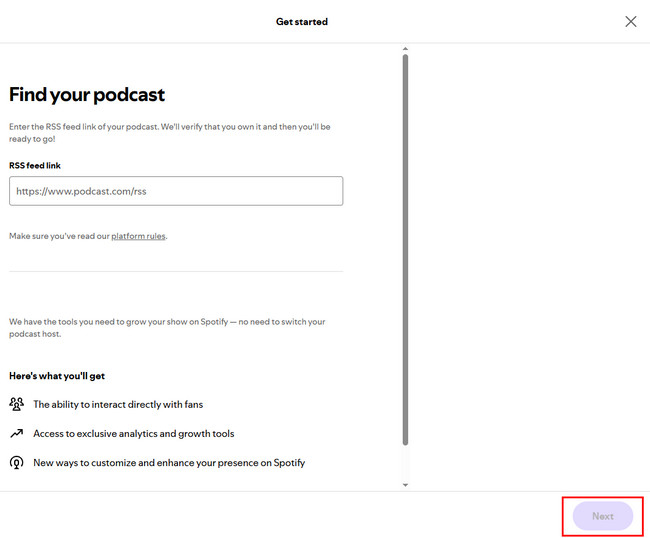Click the 'RSS feed link' label
The height and width of the screenshot is (538, 650).
[35, 165]
